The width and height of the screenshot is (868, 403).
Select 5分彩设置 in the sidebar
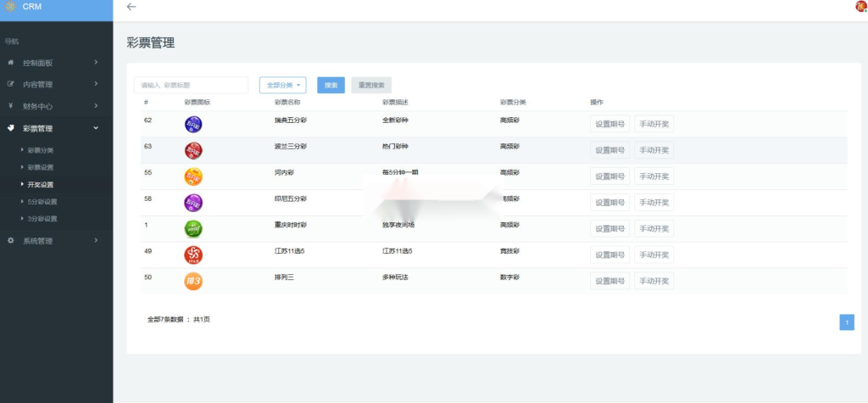click(42, 202)
